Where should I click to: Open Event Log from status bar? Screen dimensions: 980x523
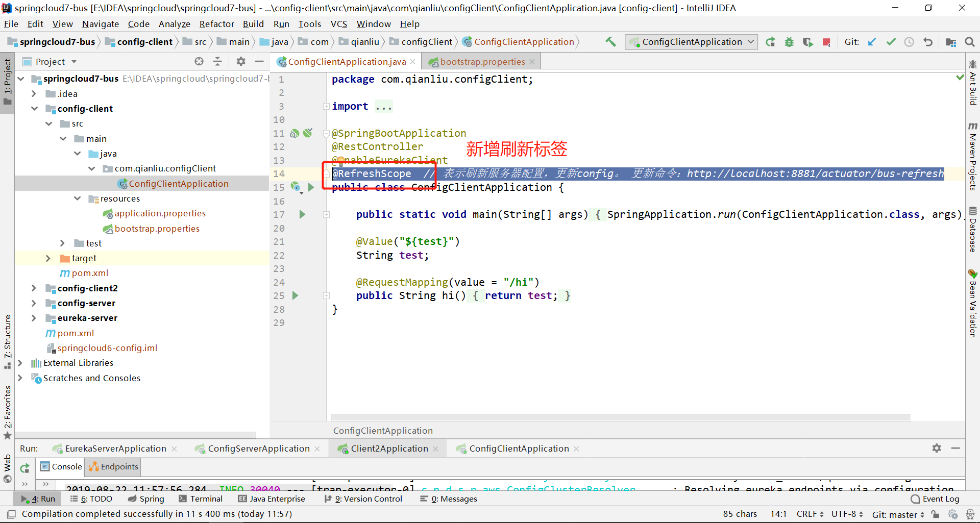[935, 499]
